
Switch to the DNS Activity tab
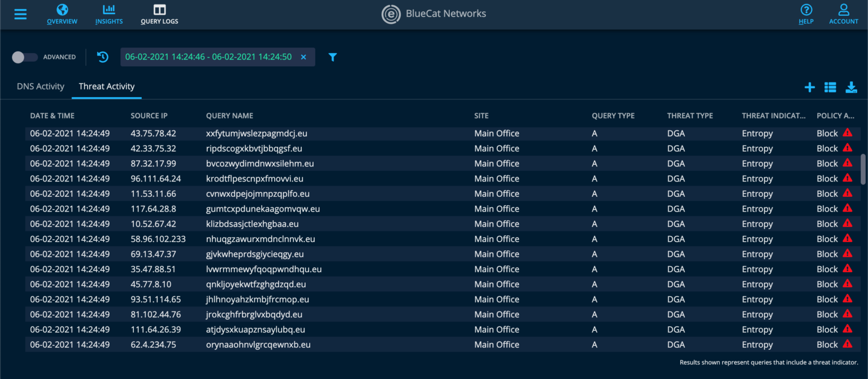click(40, 86)
